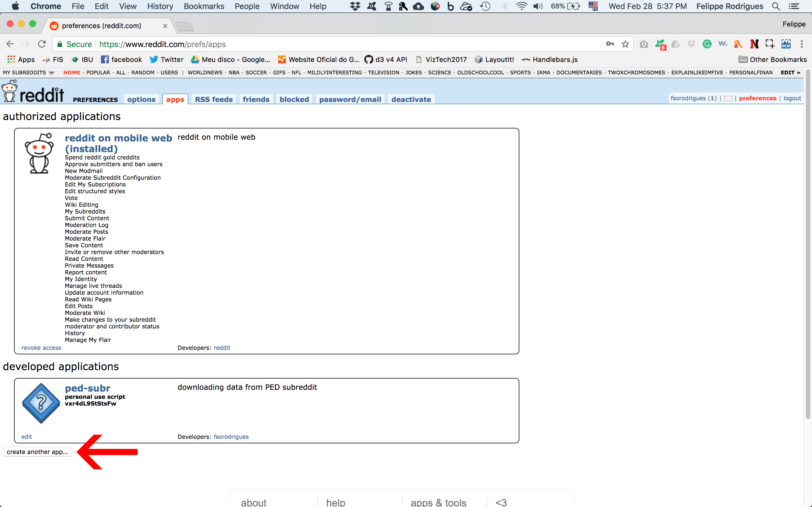Click the key icon in the address bar
Image resolution: width=812 pixels, height=507 pixels.
coord(610,44)
